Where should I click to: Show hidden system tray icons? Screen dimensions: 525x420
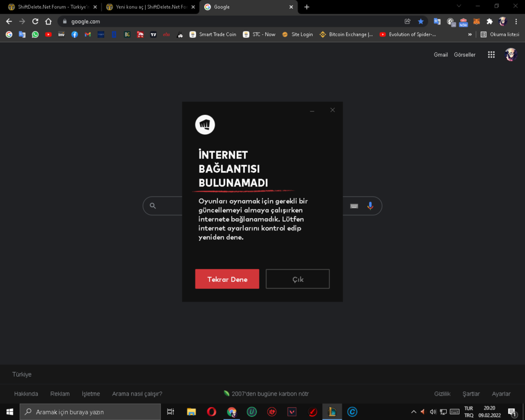(x=414, y=412)
